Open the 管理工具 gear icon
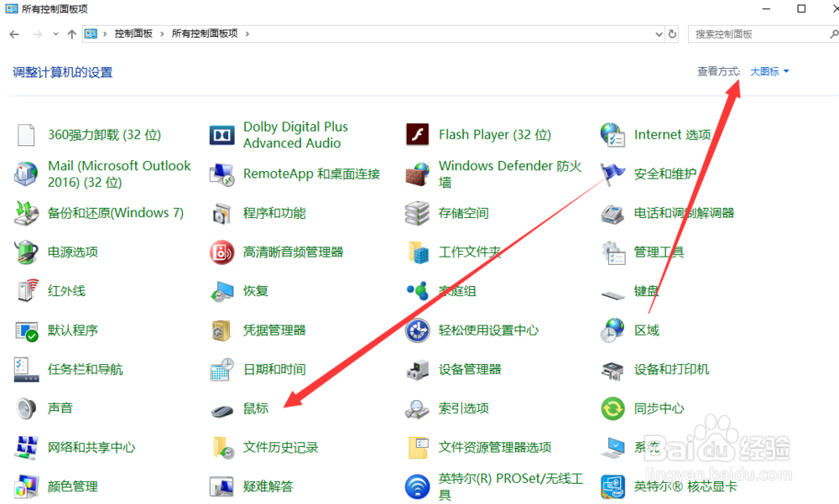This screenshot has width=839, height=504. coord(613,252)
